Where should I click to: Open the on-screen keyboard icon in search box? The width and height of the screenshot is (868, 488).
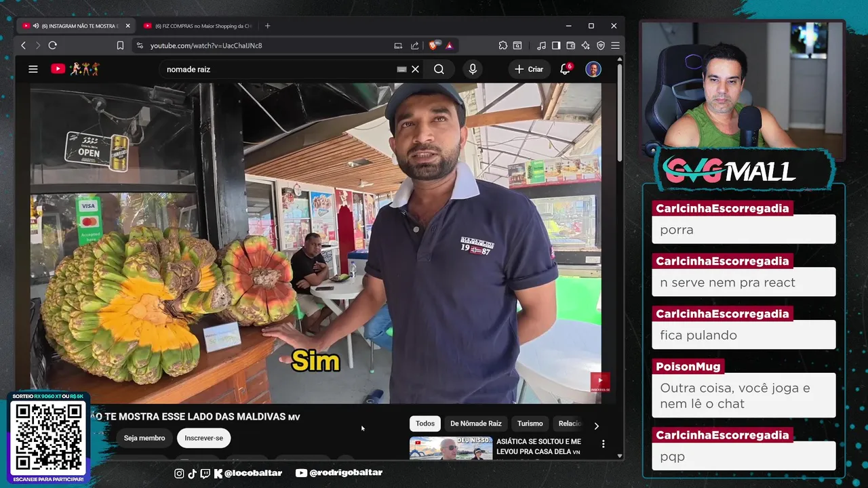pos(401,69)
